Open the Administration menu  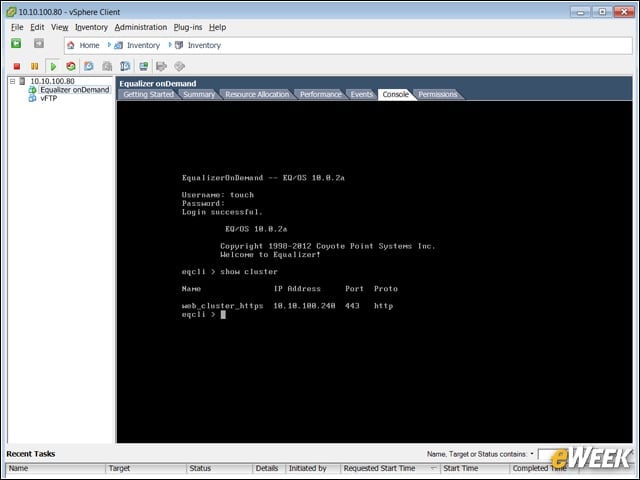click(x=141, y=27)
